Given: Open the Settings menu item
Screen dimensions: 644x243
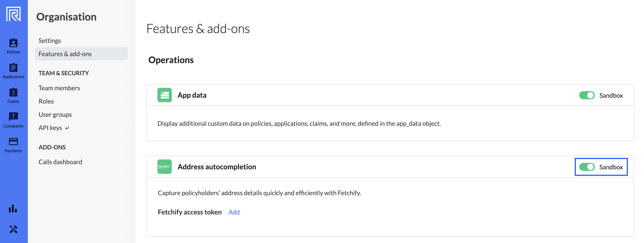Looking at the screenshot, I should point(50,41).
